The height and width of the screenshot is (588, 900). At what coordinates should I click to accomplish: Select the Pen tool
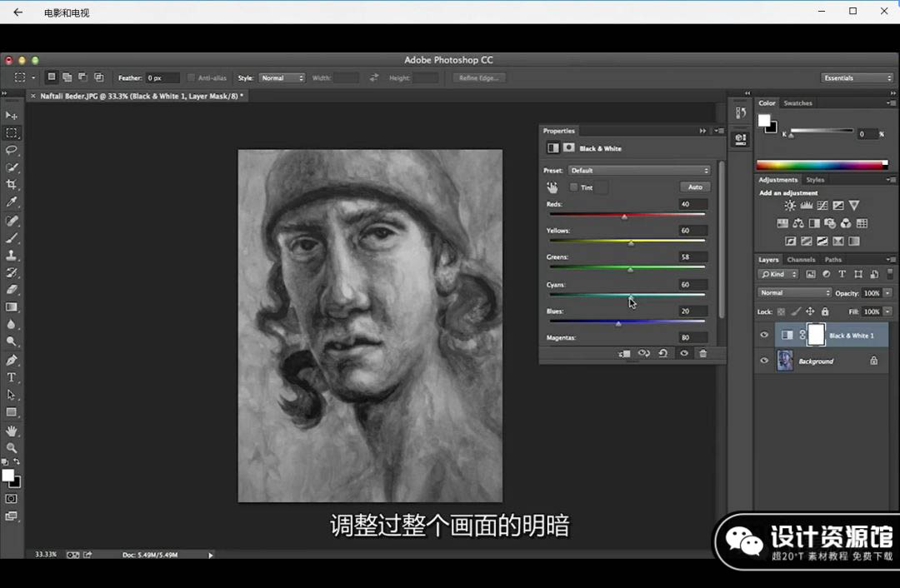tap(12, 361)
